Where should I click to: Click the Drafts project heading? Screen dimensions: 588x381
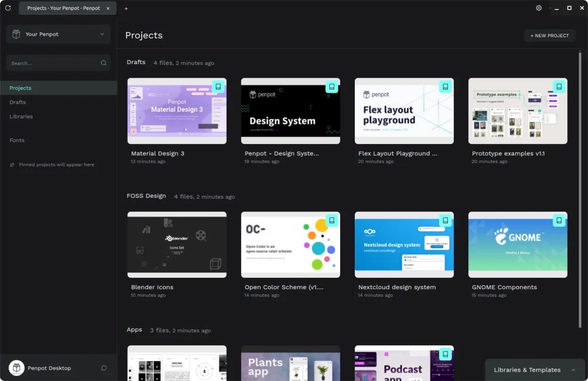[136, 62]
